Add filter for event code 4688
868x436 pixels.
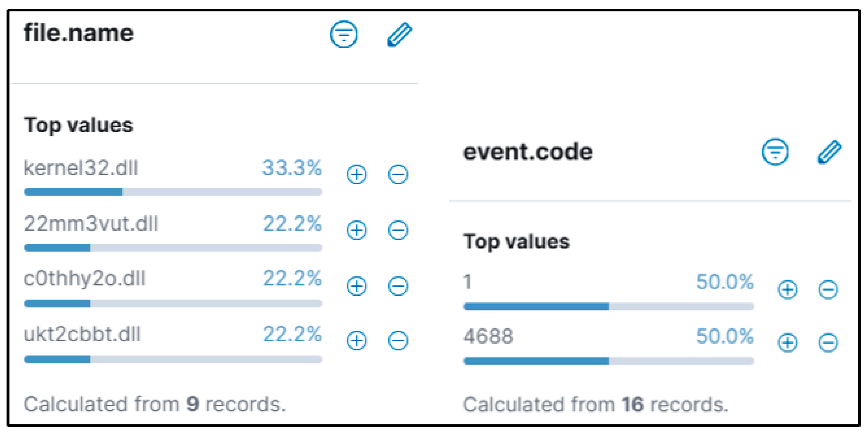click(787, 343)
